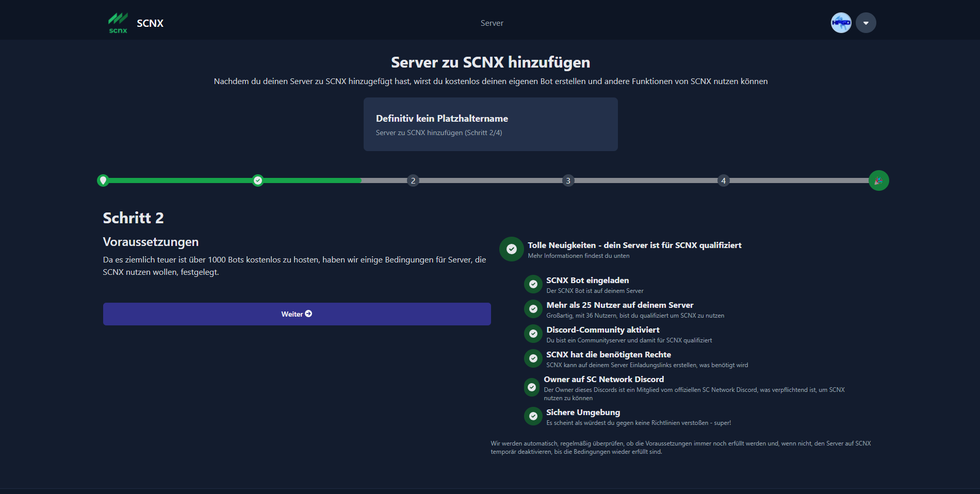
Task: Click 'Mehr Informationen findest du unten' text
Action: tap(578, 256)
